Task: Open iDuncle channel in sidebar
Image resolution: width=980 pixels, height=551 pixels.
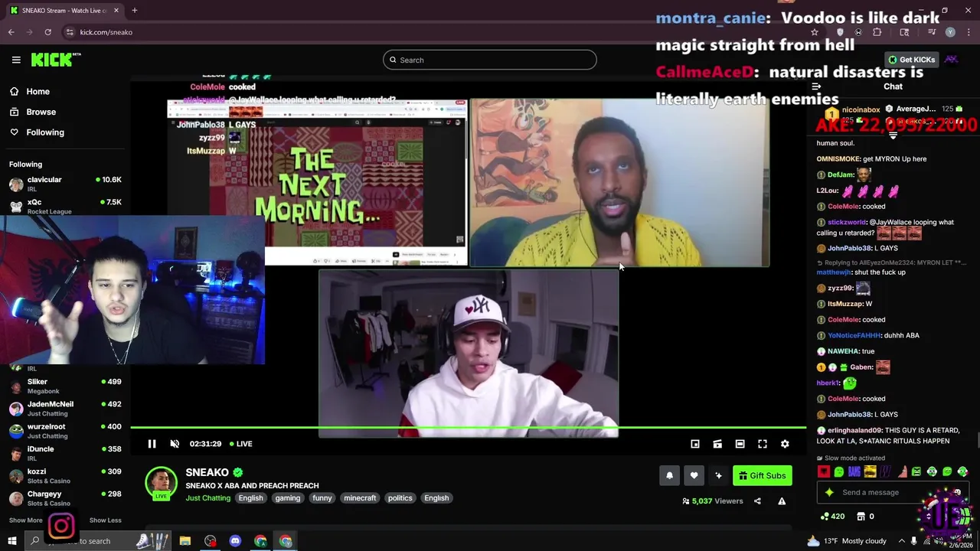Action: coord(65,453)
